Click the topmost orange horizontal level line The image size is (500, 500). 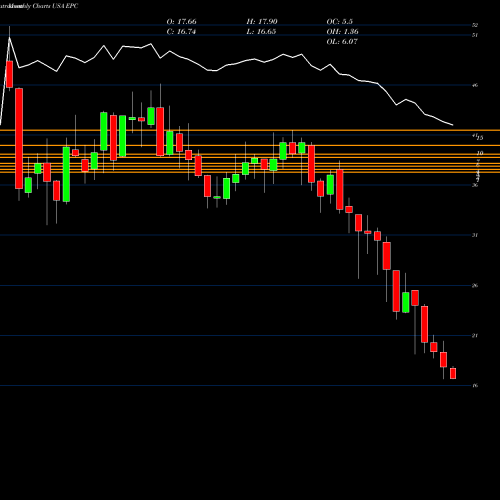(x=250, y=130)
